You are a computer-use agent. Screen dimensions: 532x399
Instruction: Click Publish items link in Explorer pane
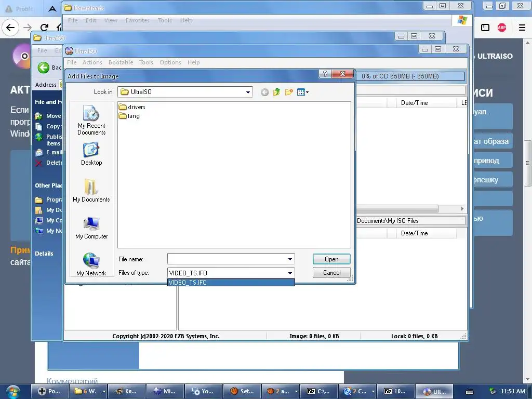tap(49, 140)
